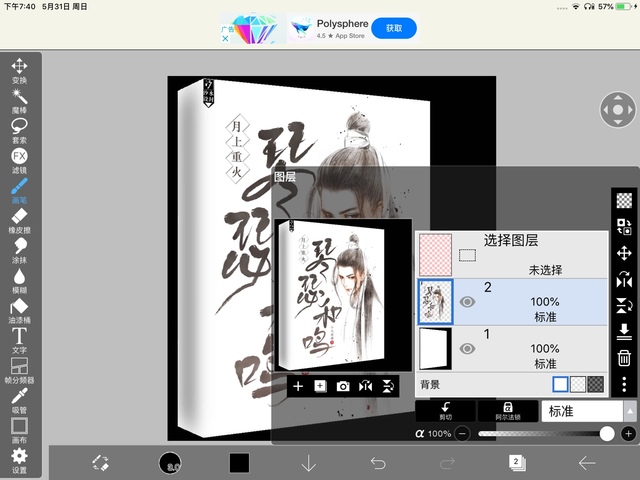Hide layer 2 using its eye icon
Image resolution: width=640 pixels, height=480 pixels.
tap(466, 302)
